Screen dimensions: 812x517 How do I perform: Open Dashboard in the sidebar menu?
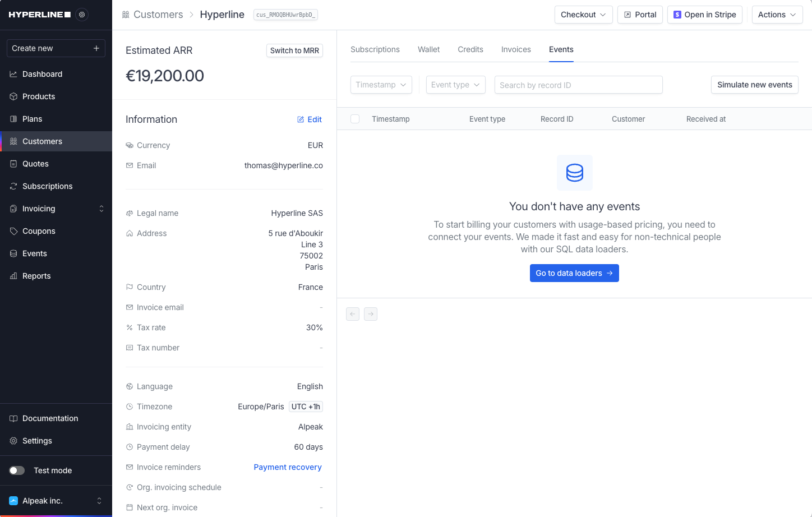(x=56, y=74)
